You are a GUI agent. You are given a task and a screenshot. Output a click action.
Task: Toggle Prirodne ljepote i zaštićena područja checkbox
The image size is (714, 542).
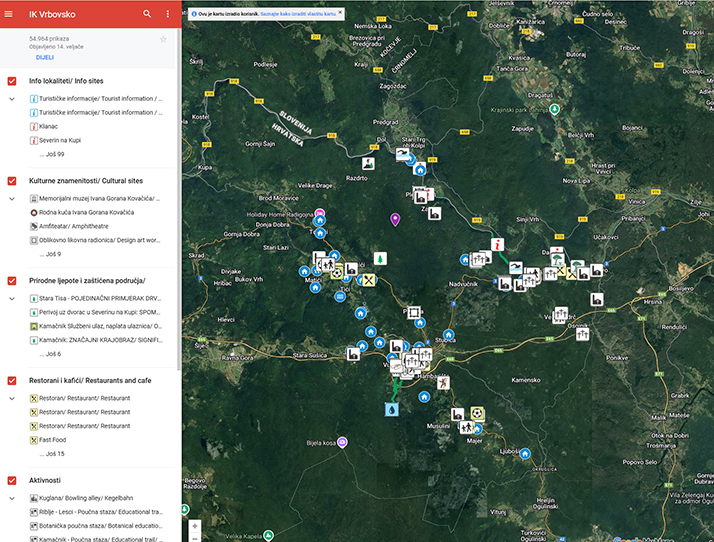click(x=12, y=281)
